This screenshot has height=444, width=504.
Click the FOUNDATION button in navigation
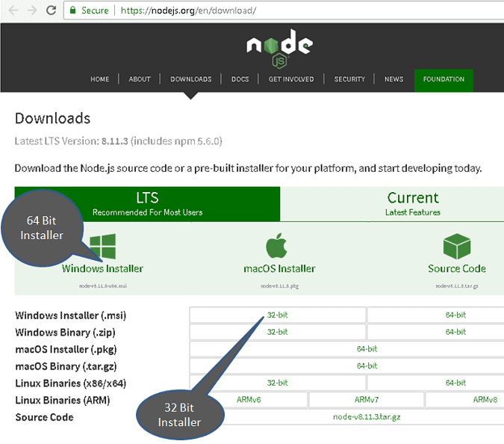[444, 81]
